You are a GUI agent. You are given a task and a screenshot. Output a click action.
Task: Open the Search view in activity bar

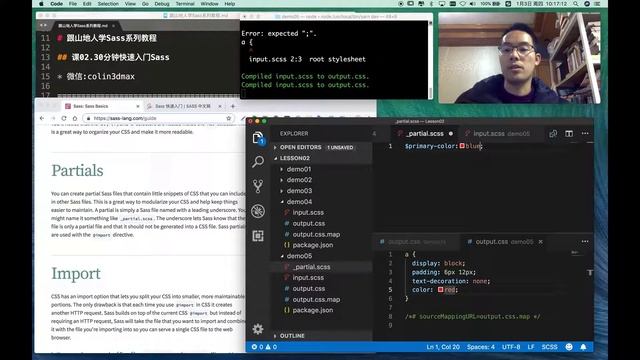tap(258, 162)
